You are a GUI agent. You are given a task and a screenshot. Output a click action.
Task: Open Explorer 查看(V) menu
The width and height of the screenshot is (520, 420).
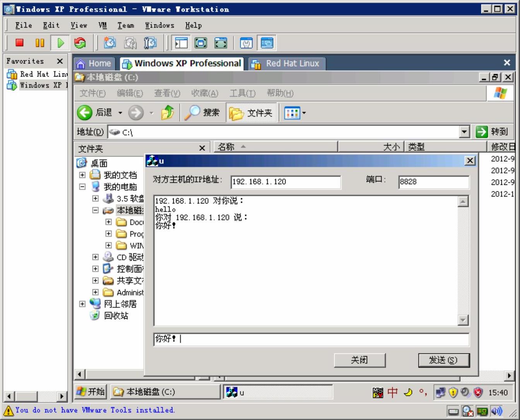click(x=167, y=93)
